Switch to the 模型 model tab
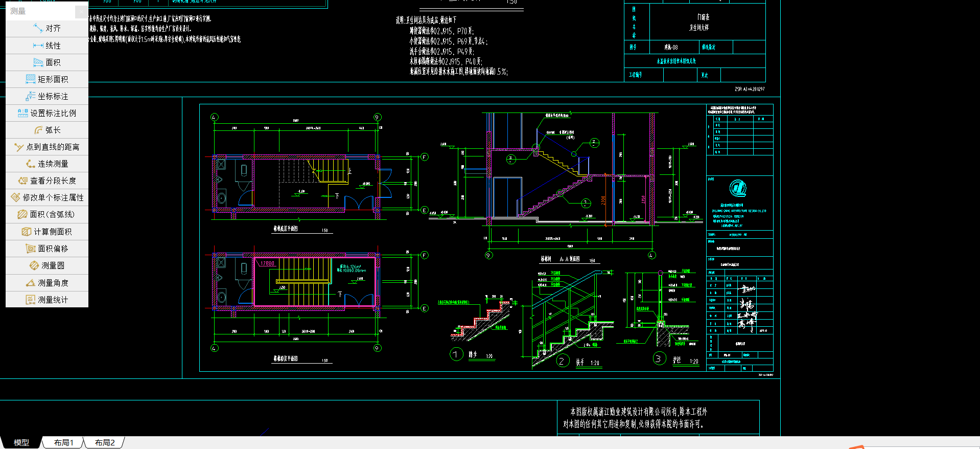This screenshot has width=980, height=449. pos(21,442)
